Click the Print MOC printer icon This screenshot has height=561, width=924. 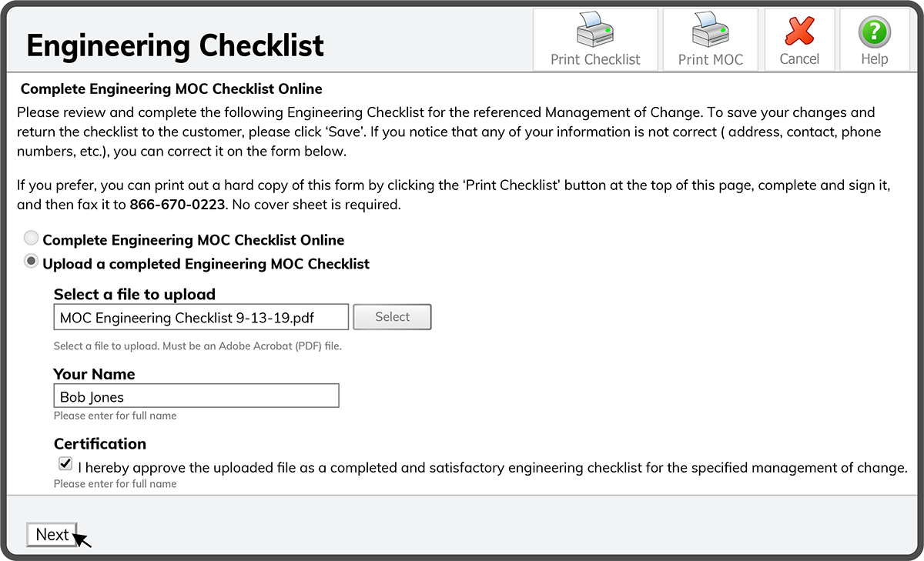[x=710, y=31]
